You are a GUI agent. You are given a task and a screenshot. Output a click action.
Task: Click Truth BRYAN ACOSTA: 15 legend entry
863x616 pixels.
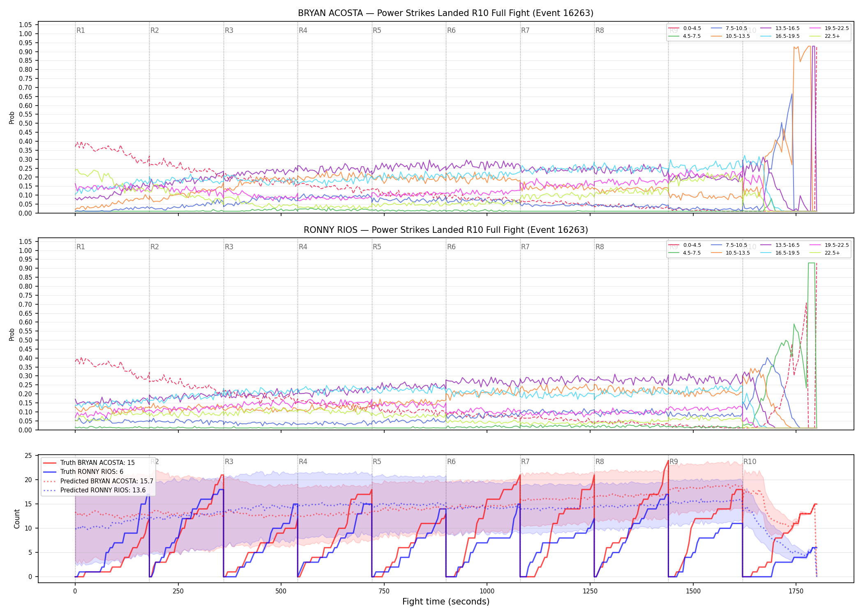(x=89, y=463)
